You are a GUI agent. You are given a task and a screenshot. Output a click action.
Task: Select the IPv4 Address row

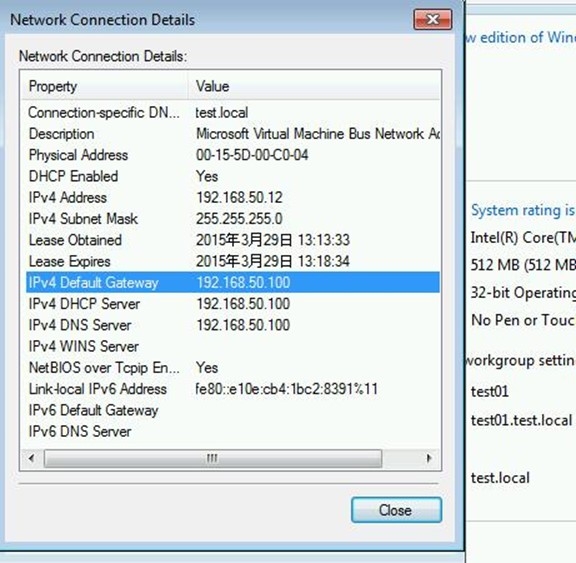tap(233, 198)
